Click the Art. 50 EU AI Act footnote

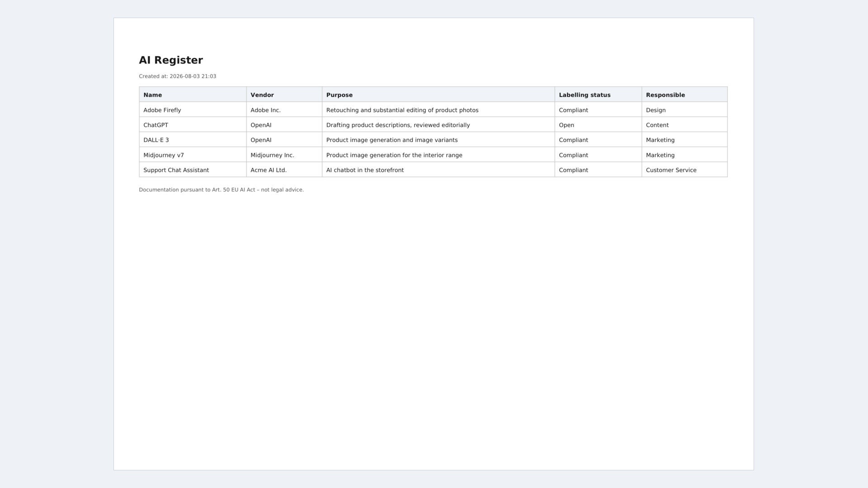221,190
